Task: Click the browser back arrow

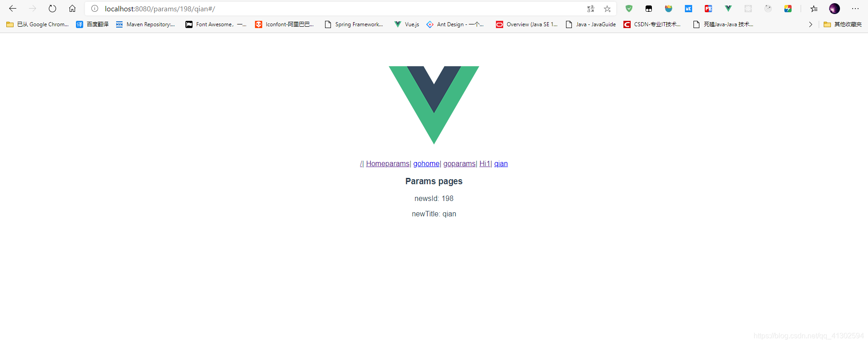Action: [13, 9]
